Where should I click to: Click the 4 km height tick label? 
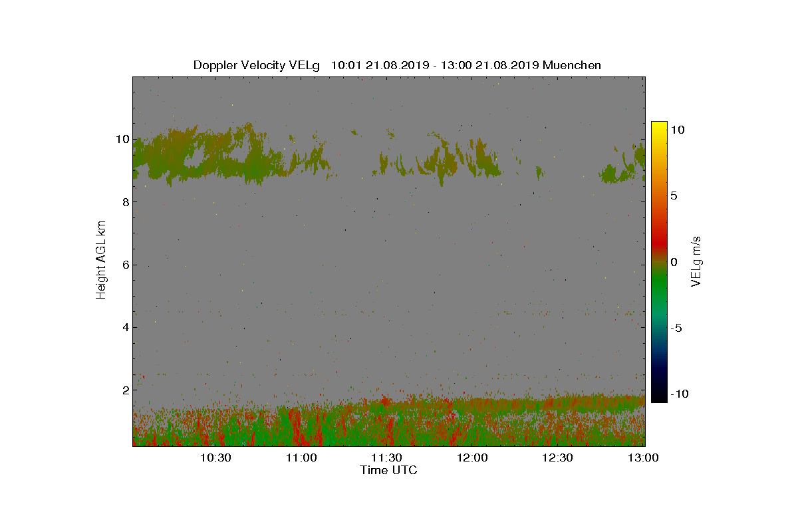(x=125, y=327)
